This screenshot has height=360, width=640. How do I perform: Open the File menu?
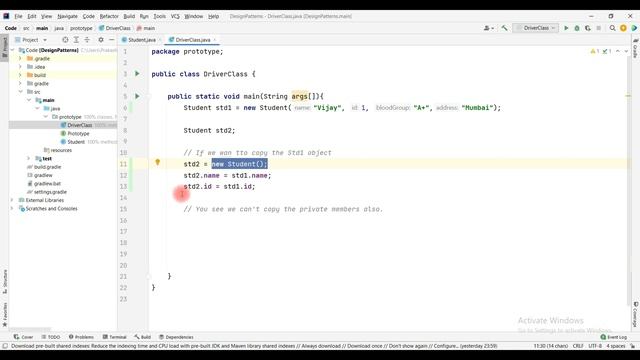(x=18, y=16)
